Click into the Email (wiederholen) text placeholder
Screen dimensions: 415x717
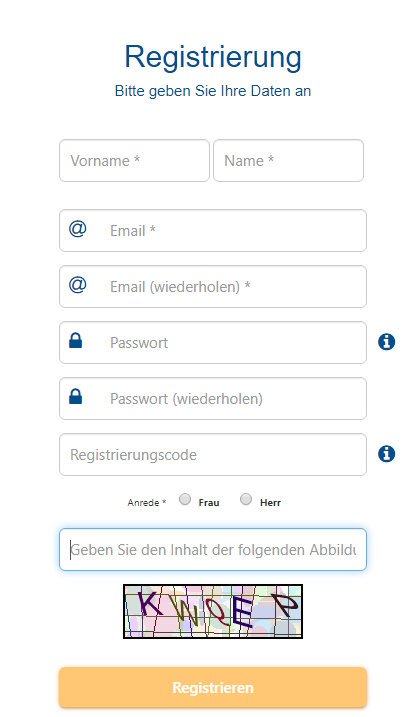click(x=180, y=287)
